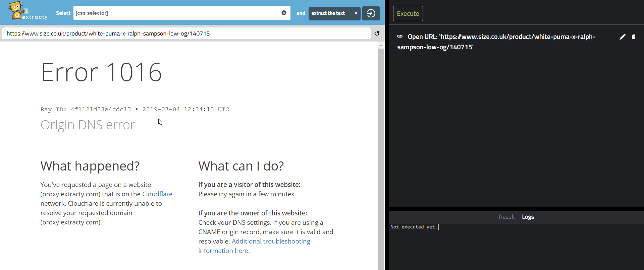The image size is (644, 270).
Task: Click the URL address bar
Action: (186, 33)
